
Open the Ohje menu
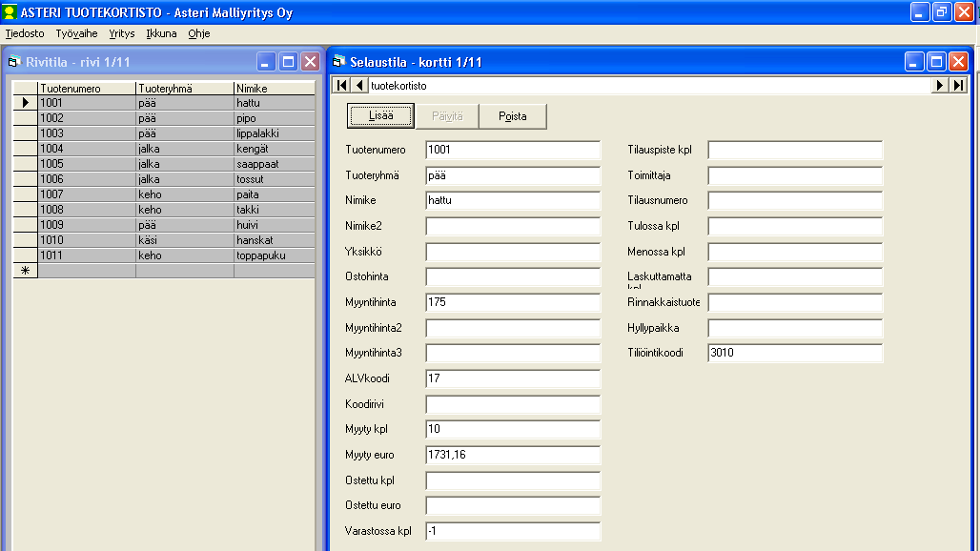[198, 33]
